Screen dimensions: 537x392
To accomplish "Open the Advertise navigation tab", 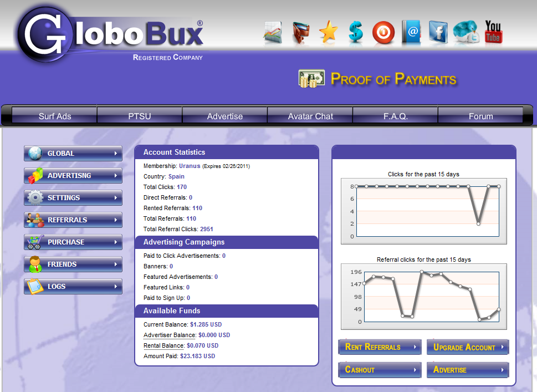I will click(x=224, y=116).
